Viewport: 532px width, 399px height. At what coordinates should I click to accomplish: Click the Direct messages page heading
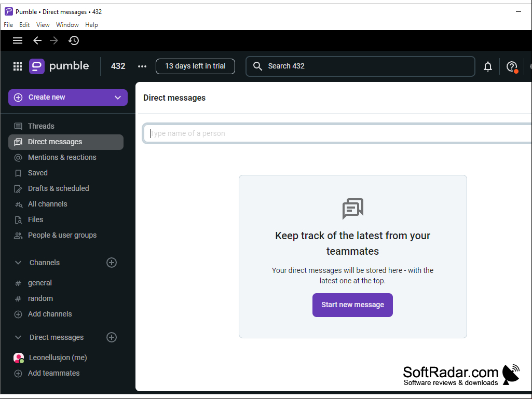point(174,98)
